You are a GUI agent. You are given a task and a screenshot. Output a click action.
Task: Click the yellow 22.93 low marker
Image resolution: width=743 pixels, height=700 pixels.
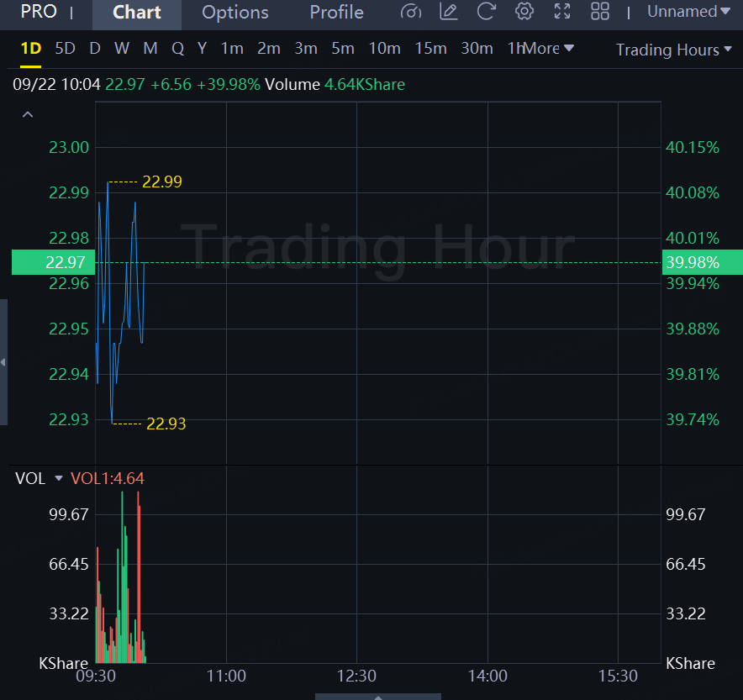coord(166,424)
